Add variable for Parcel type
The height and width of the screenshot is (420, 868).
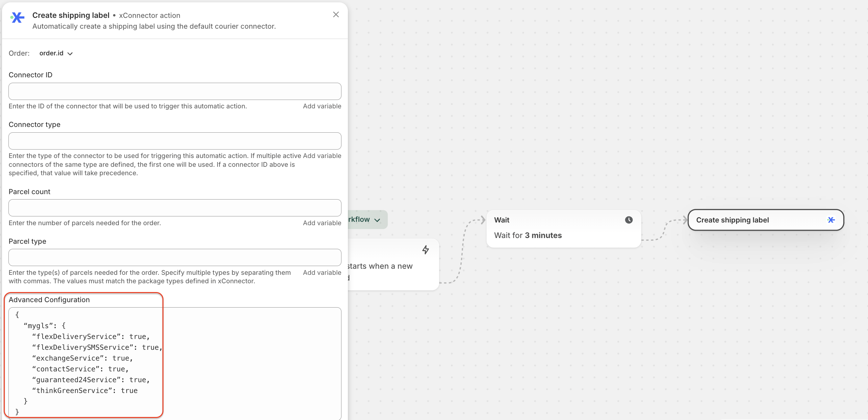(322, 272)
